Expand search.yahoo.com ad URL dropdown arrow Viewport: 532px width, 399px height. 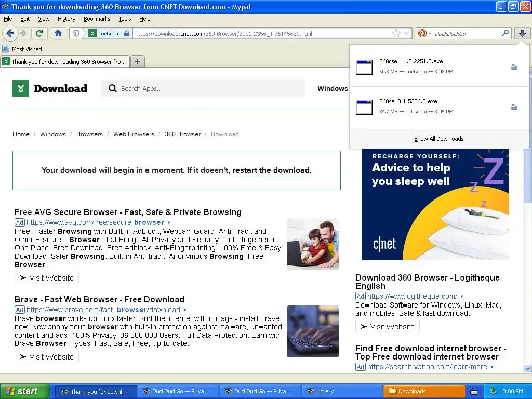492,367
